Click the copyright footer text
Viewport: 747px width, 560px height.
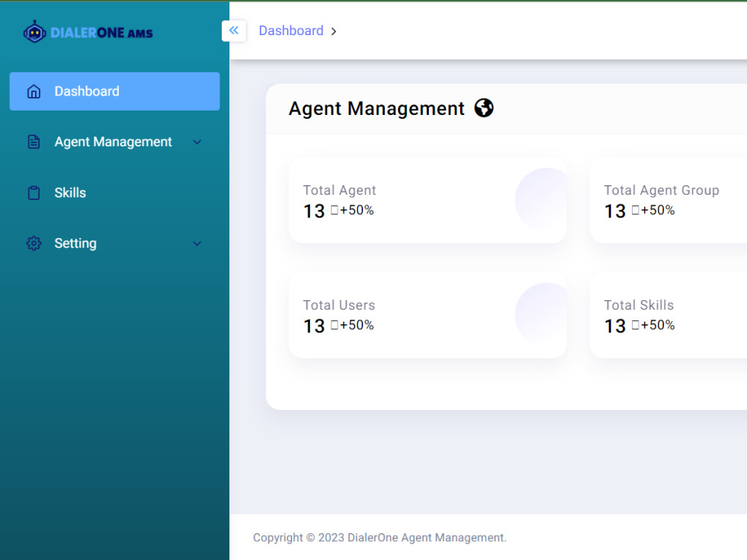pyautogui.click(x=379, y=538)
